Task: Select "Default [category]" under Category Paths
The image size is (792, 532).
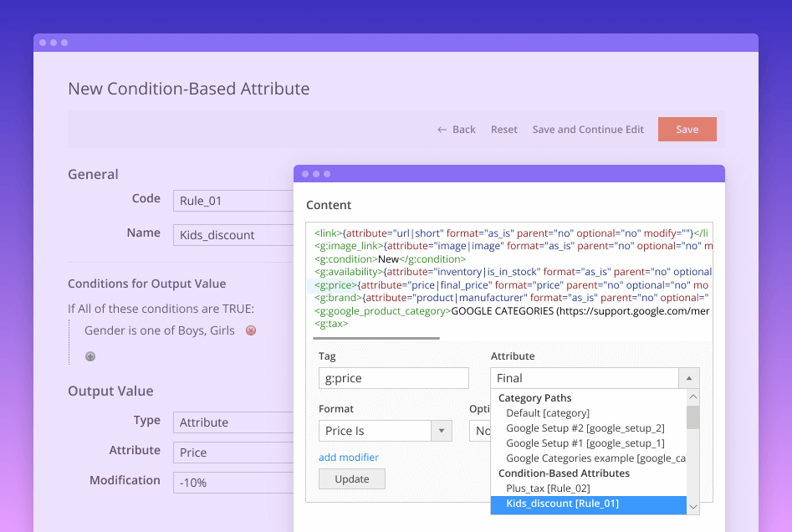Action: (x=548, y=413)
